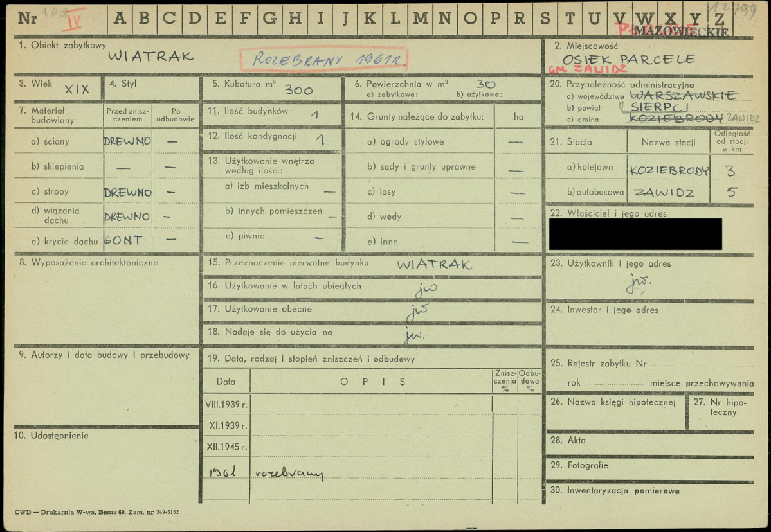771x532 pixels.
Task: Click the surface area value 30
Action: pos(485,85)
